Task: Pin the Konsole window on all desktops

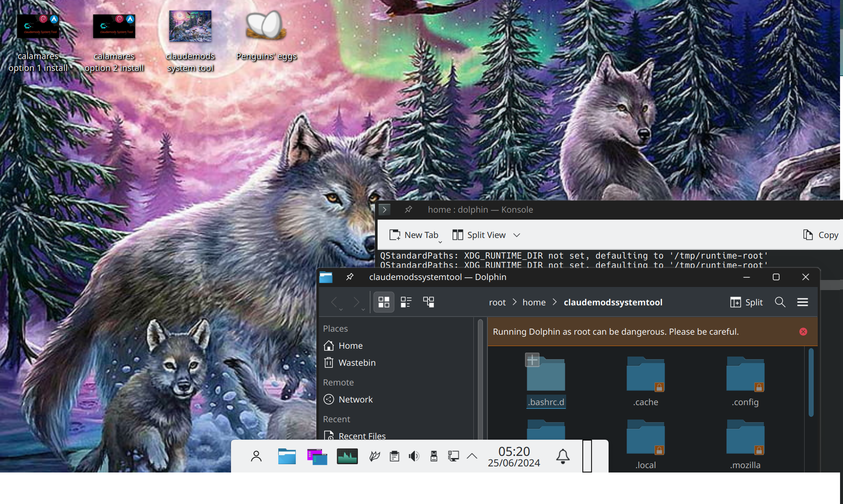Action: tap(408, 210)
